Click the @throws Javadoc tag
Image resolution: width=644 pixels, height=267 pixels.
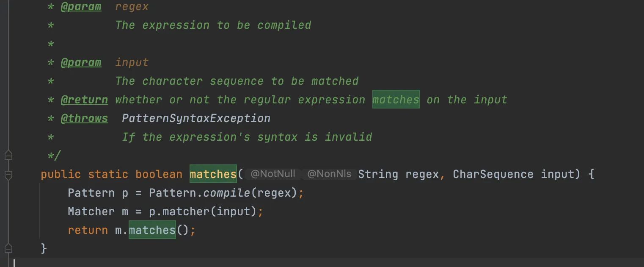(x=84, y=119)
